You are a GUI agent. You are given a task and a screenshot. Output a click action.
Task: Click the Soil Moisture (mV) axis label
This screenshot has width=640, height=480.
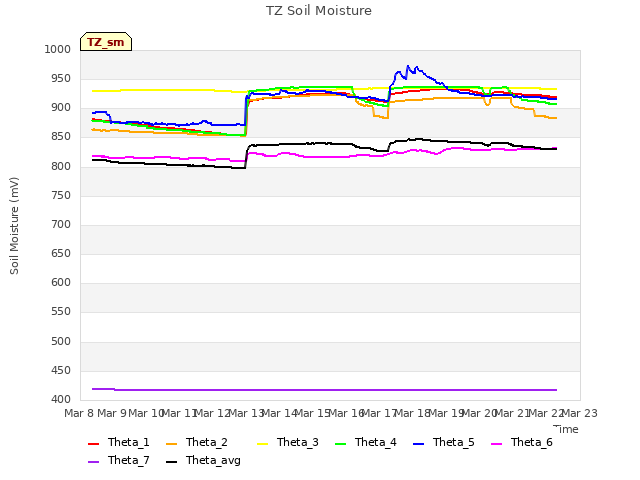coord(14,226)
